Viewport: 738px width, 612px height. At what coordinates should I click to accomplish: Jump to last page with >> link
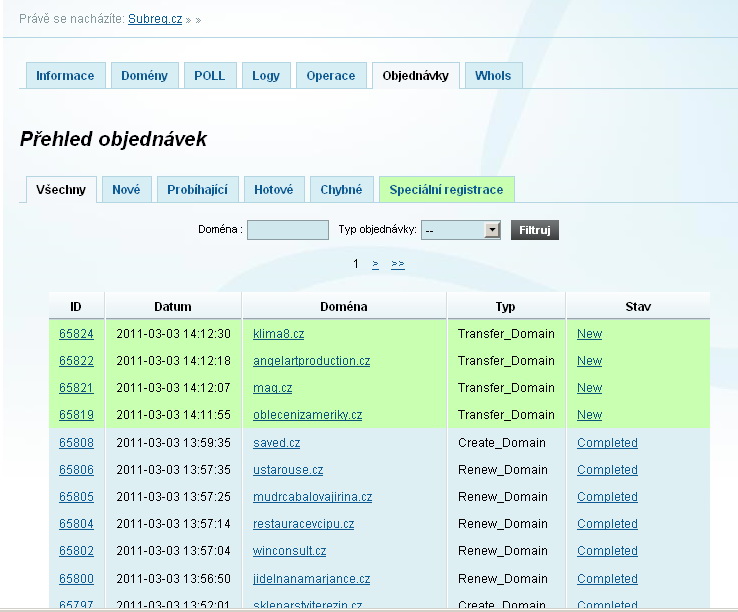398,264
